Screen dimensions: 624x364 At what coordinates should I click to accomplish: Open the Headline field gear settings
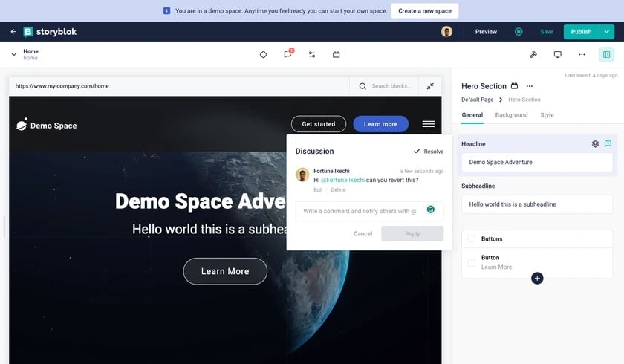point(595,144)
